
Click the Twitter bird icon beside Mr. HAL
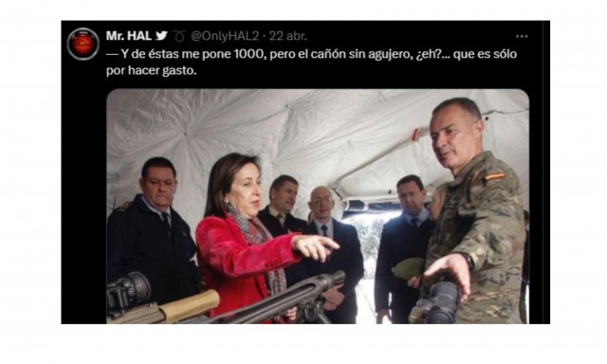click(x=161, y=36)
